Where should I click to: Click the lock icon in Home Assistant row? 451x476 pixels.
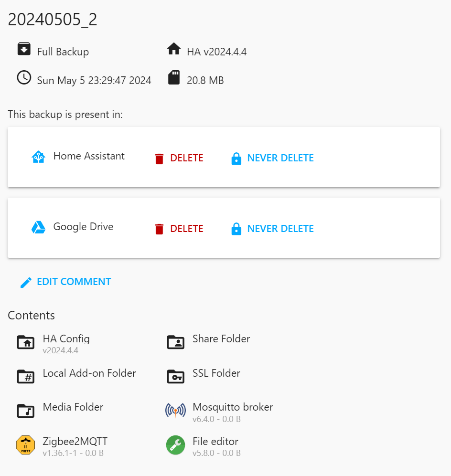[236, 159]
